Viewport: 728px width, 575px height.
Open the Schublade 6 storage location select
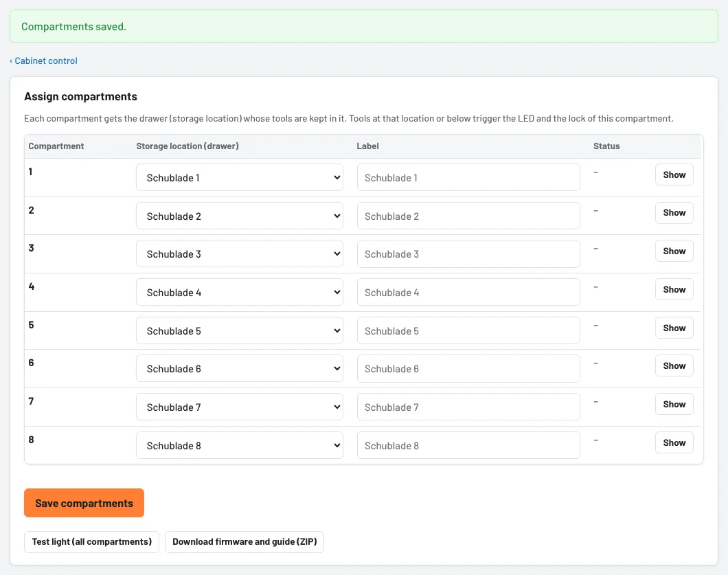pyautogui.click(x=240, y=369)
